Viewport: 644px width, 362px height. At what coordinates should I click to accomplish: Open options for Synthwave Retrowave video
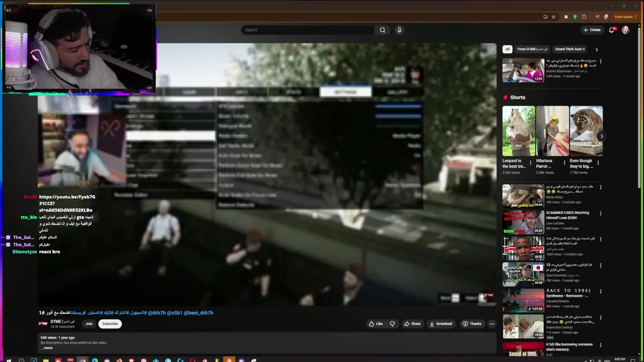pyautogui.click(x=600, y=292)
